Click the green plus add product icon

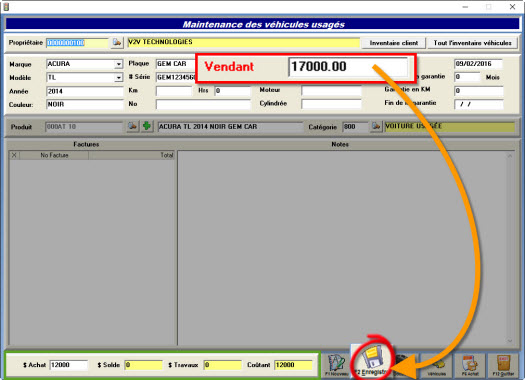pyautogui.click(x=147, y=126)
